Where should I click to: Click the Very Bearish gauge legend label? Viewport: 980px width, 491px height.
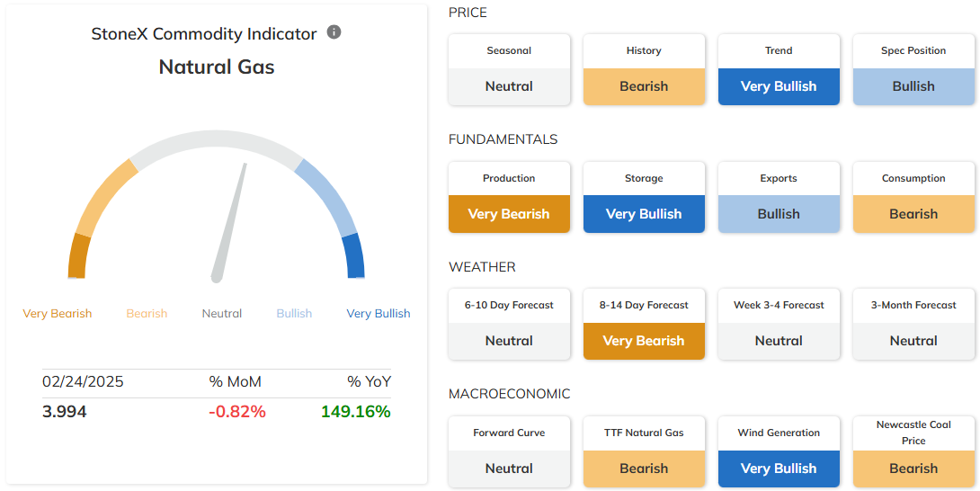pyautogui.click(x=57, y=313)
